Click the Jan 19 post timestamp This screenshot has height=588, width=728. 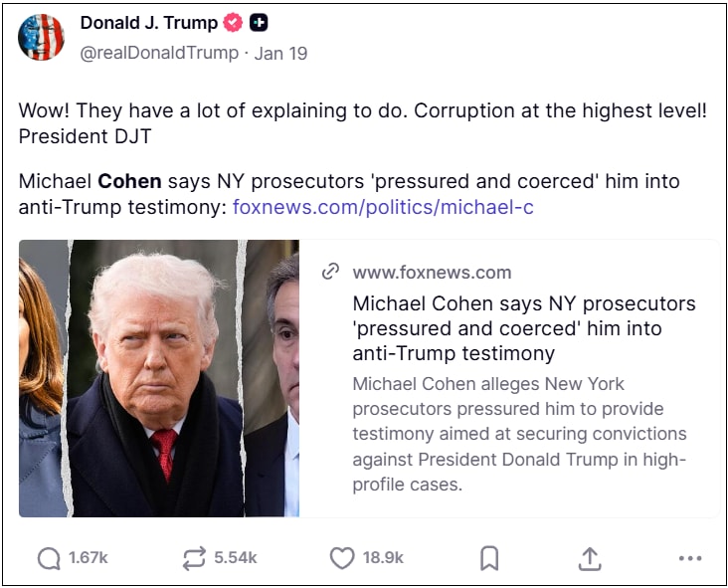(x=280, y=53)
